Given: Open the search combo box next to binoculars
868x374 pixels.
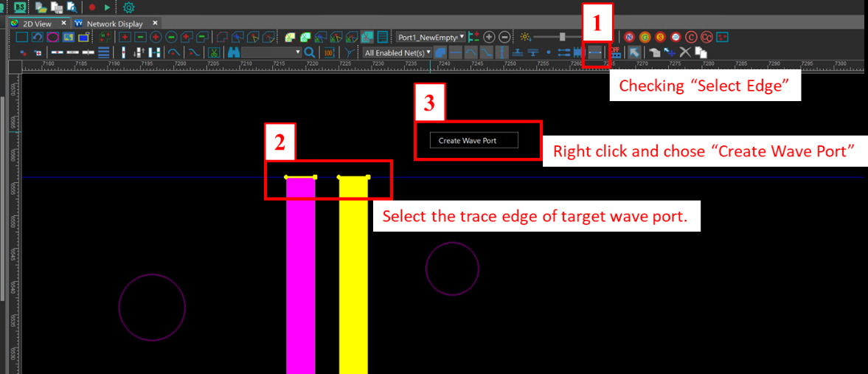Looking at the screenshot, I should [272, 52].
